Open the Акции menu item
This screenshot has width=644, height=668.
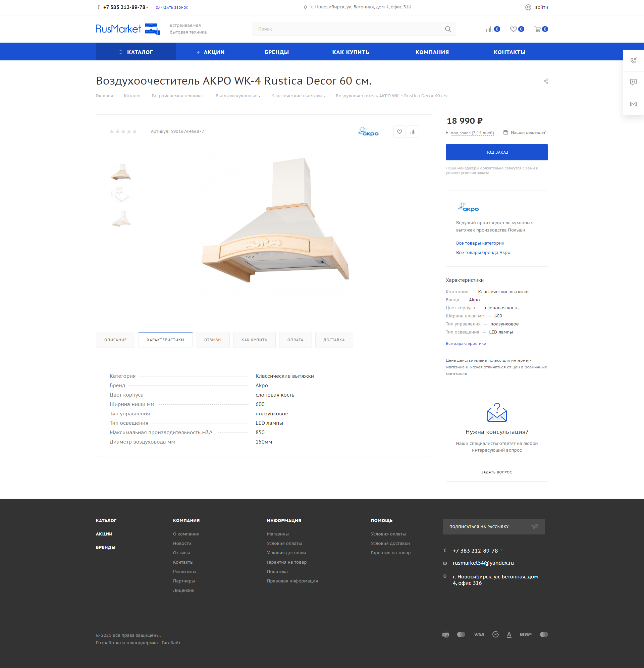pyautogui.click(x=211, y=52)
